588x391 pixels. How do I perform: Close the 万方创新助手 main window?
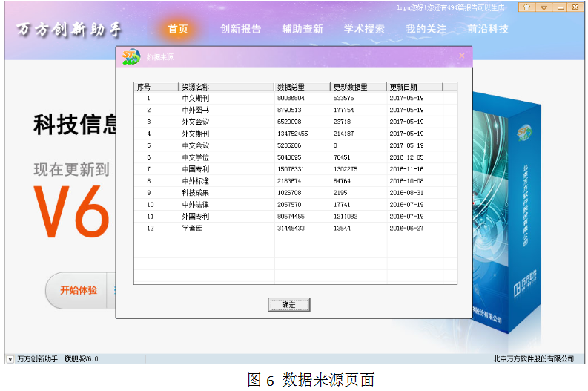(x=575, y=7)
